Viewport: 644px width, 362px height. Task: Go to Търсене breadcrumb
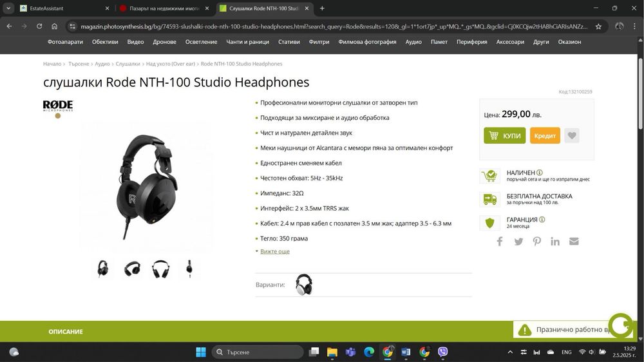79,64
